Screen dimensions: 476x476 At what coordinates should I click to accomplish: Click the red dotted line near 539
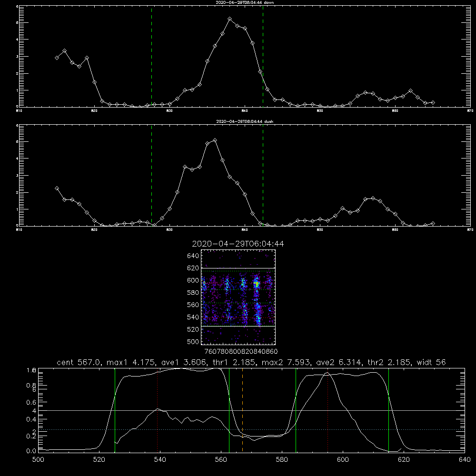pos(157,410)
